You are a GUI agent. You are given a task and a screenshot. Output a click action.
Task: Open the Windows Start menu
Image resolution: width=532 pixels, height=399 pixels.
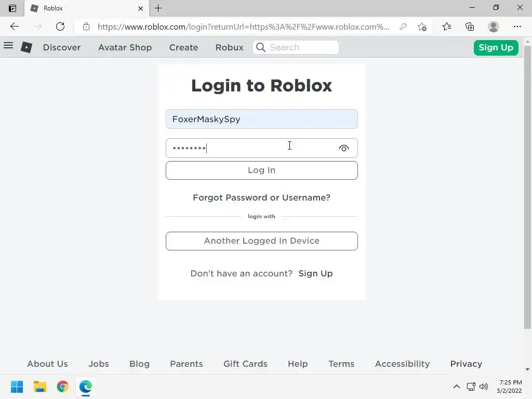point(17,387)
